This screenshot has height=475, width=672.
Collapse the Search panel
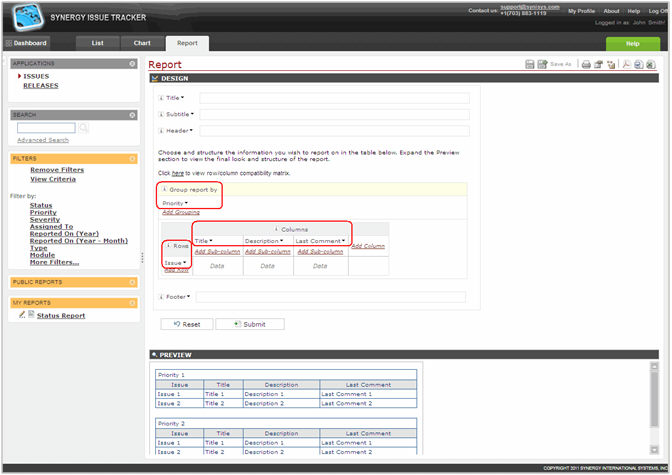[132, 115]
